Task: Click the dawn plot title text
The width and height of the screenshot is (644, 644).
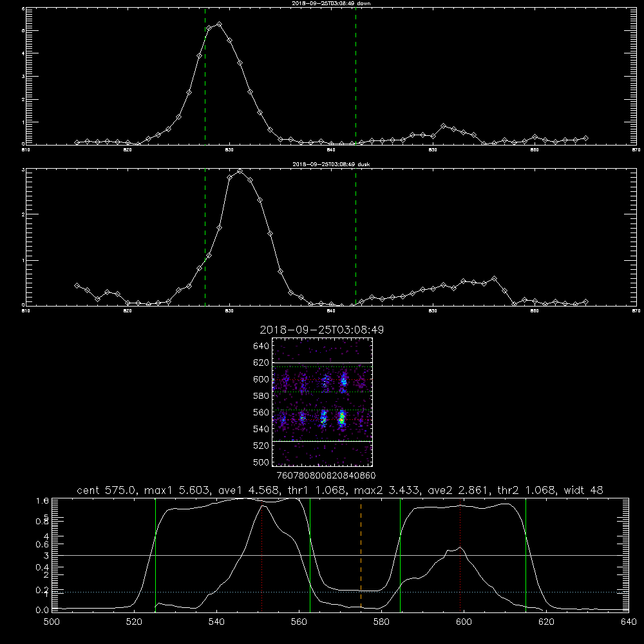Action: (x=332, y=3)
